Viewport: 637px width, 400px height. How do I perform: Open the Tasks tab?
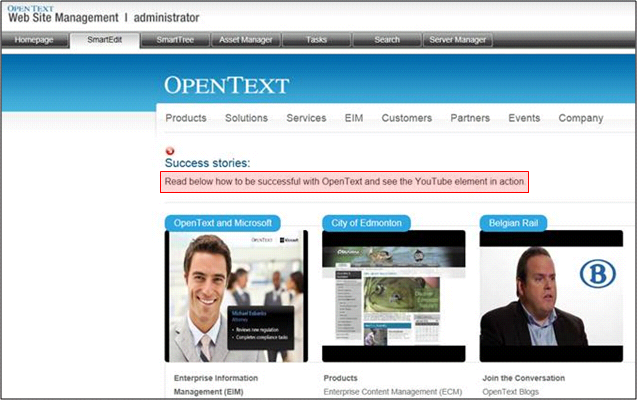coord(316,40)
